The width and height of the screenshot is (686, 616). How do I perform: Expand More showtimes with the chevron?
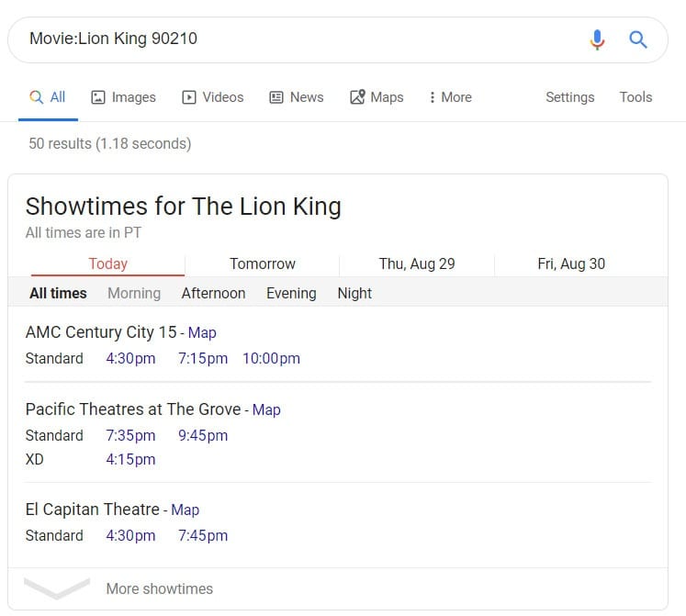tap(57, 588)
